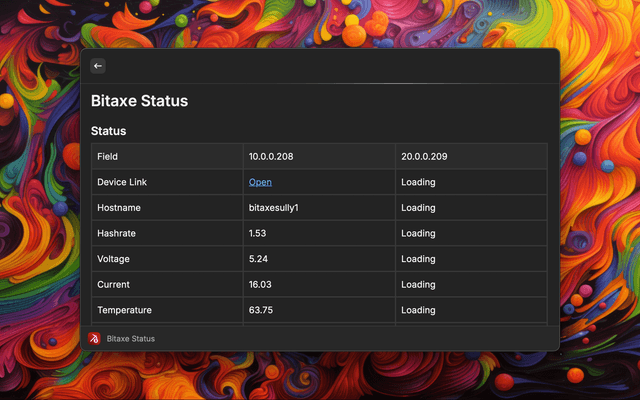Image resolution: width=640 pixels, height=400 pixels.
Task: Click the voltage value 5.24
Action: 258,259
